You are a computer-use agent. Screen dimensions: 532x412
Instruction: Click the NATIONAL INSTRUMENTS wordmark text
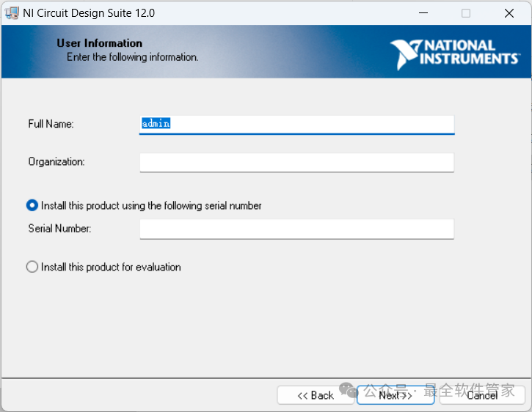tap(468, 52)
